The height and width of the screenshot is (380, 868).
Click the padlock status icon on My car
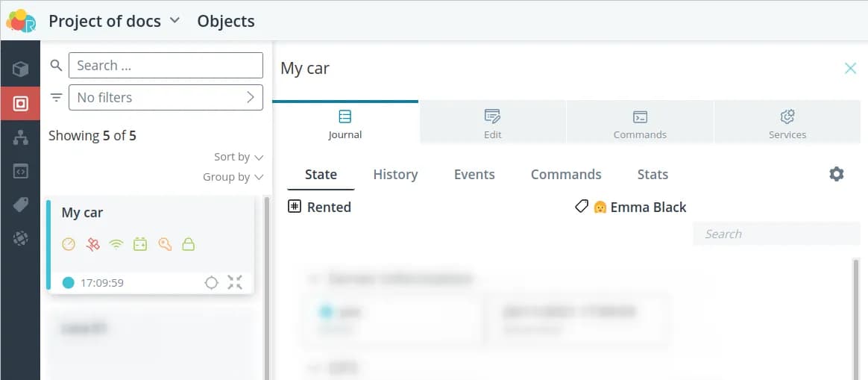pyautogui.click(x=189, y=244)
